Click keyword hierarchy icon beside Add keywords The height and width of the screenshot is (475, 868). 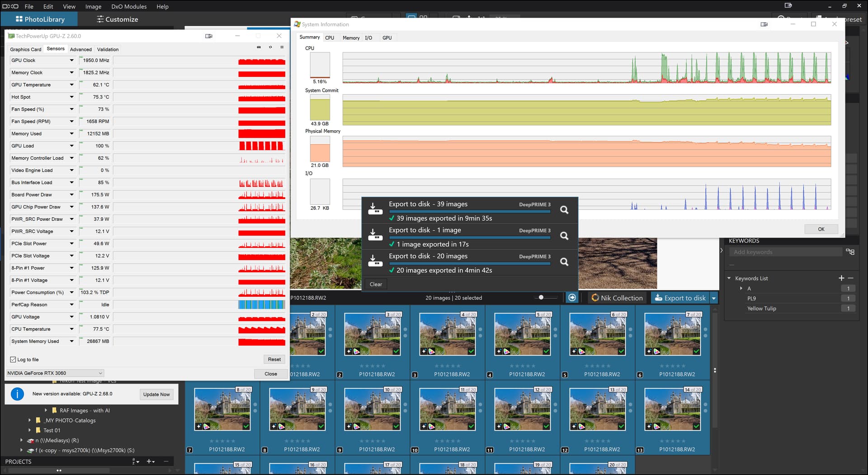(x=850, y=252)
